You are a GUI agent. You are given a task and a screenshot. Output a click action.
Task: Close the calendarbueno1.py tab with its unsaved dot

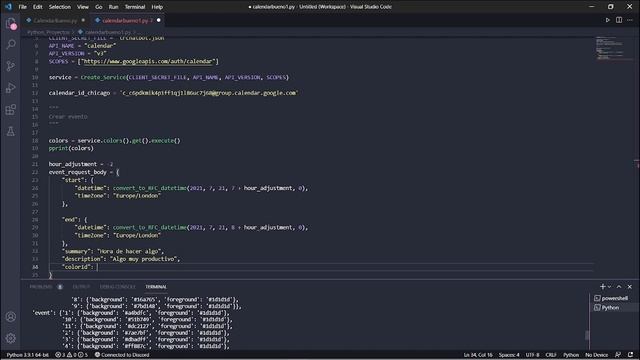pyautogui.click(x=159, y=20)
